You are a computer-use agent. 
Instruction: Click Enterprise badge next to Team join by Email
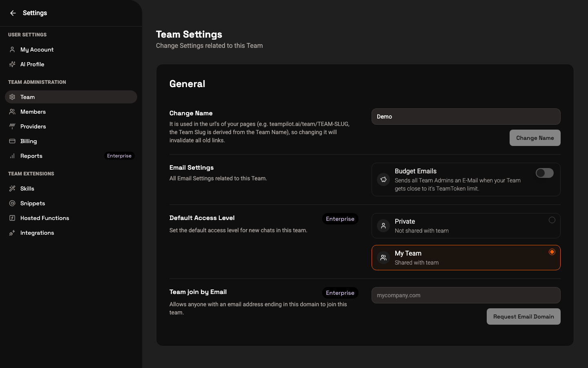[340, 293]
